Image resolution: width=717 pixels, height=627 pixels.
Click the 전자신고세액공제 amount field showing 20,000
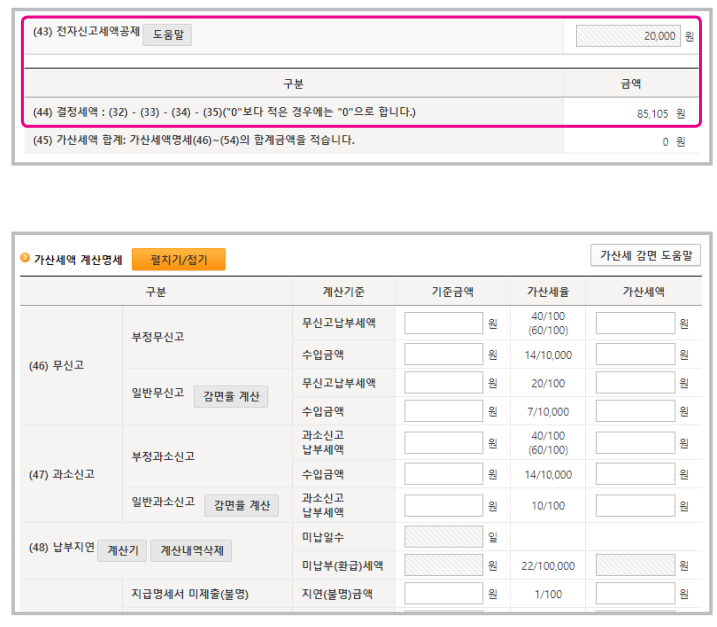pos(628,36)
